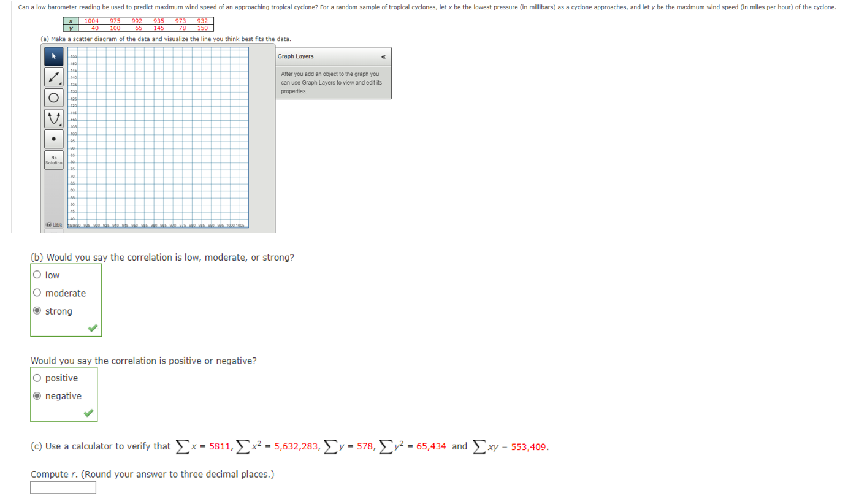The width and height of the screenshot is (859, 504).
Task: Open the line tool variant flyout triangle
Action: (x=61, y=83)
